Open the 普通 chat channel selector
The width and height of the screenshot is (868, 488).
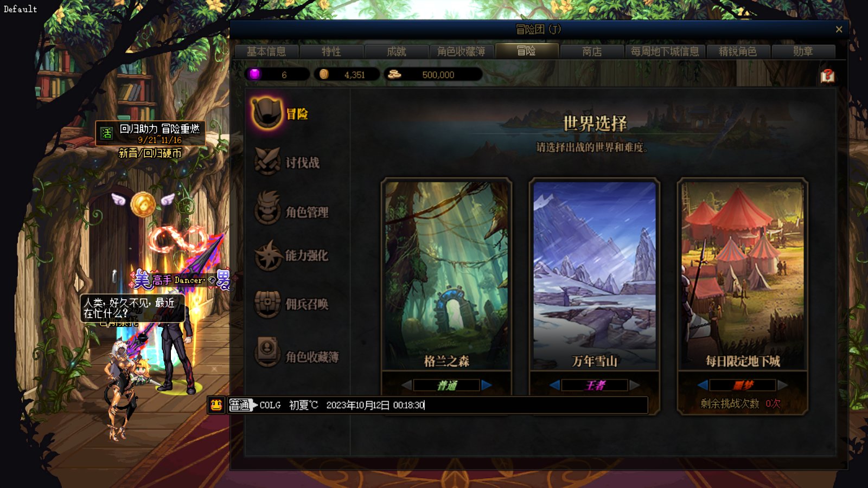pyautogui.click(x=240, y=405)
